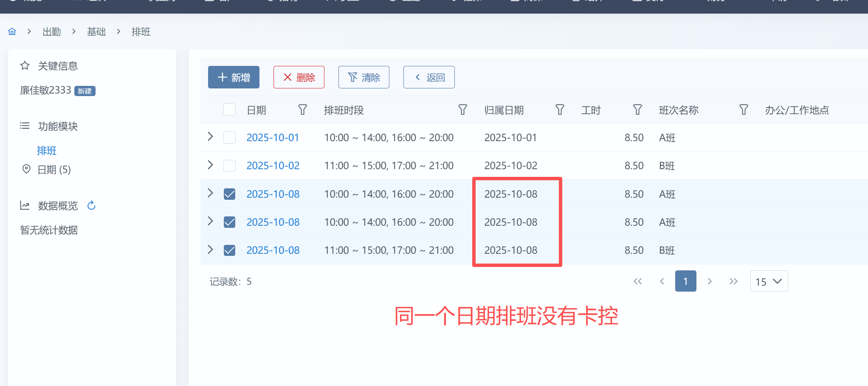Check the 2025-10-02 row checkbox
The image size is (868, 386).
229,165
